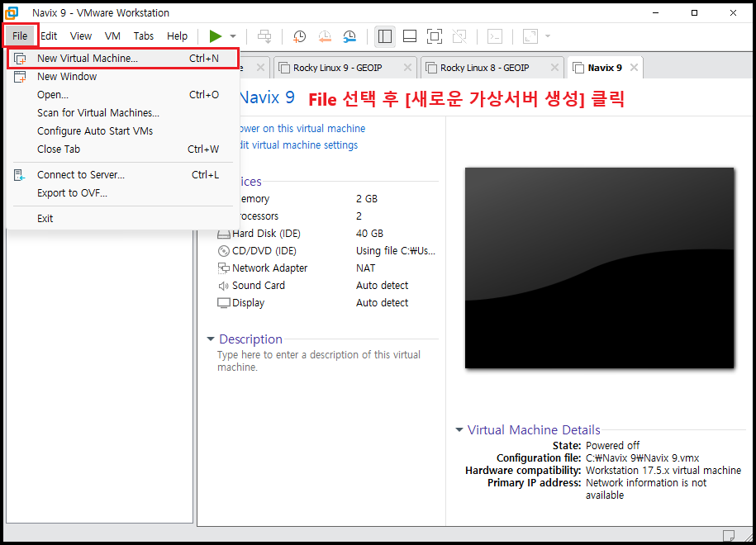Image resolution: width=756 pixels, height=545 pixels.
Task: Open the VM menu
Action: [112, 36]
